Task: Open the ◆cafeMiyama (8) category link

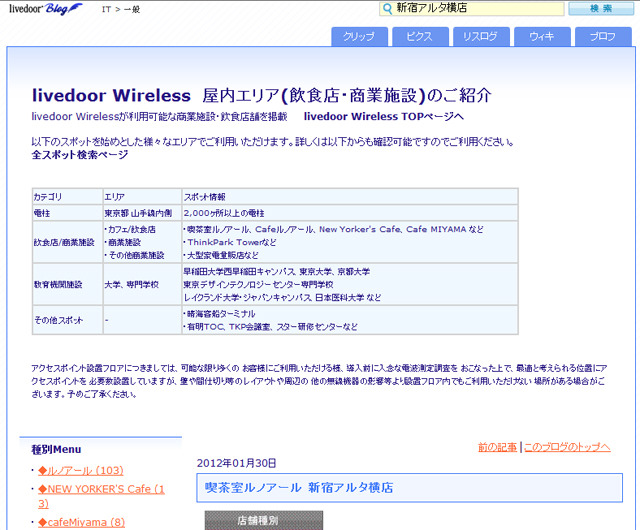Action: click(82, 522)
